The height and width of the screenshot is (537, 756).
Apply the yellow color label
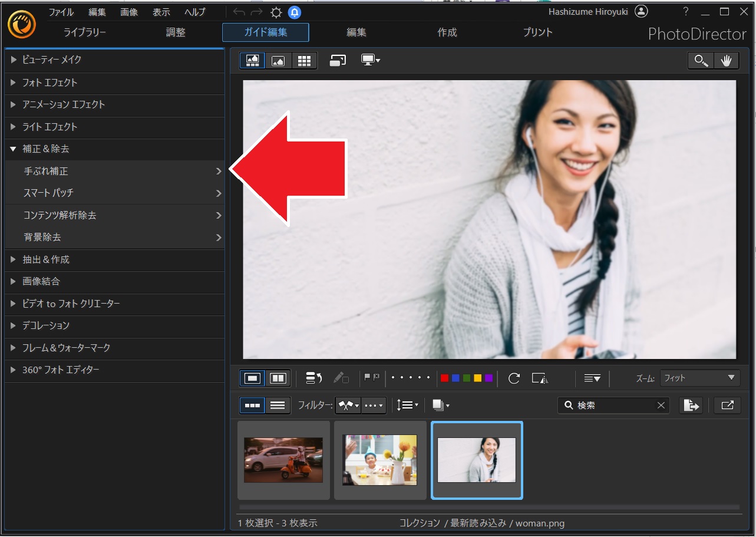click(x=477, y=378)
